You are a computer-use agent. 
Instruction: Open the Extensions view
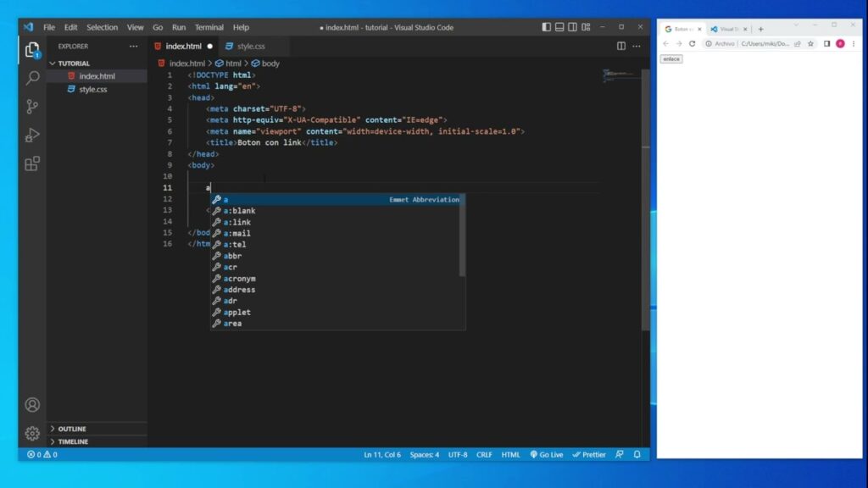click(32, 164)
